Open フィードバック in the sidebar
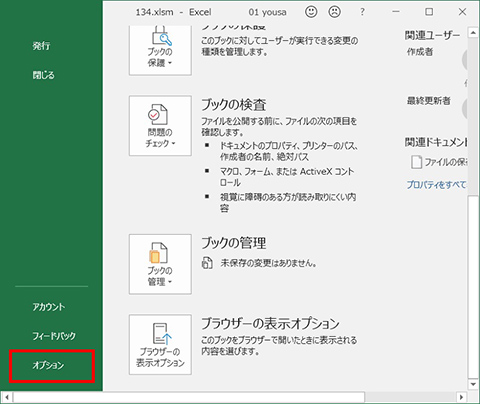 click(54, 336)
